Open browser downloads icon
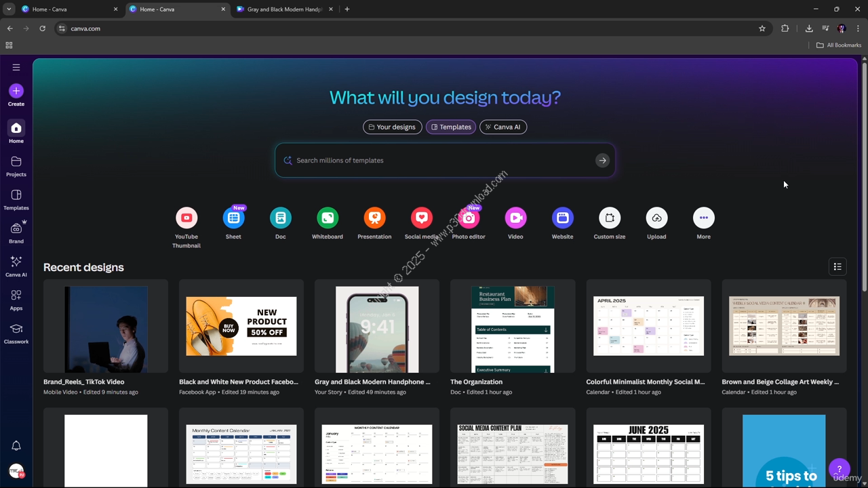Screen dimensions: 868x488 point(809,28)
